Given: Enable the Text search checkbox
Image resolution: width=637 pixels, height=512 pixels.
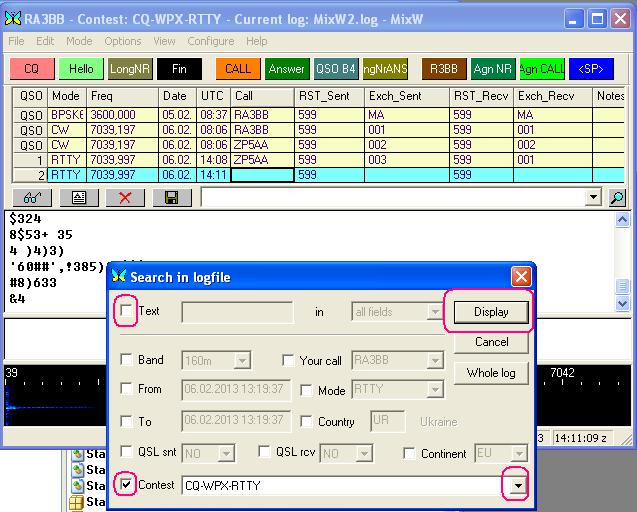Looking at the screenshot, I should [127, 311].
